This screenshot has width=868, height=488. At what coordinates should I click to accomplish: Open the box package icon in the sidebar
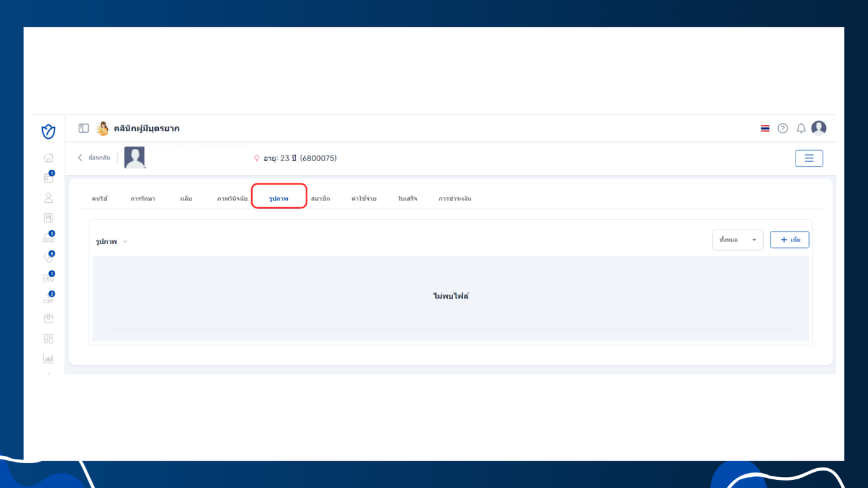point(48,318)
